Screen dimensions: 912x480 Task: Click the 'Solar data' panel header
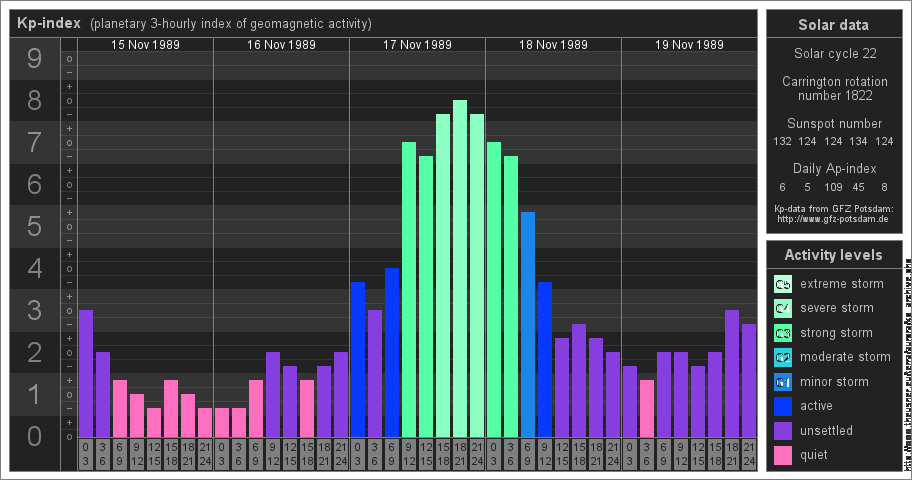coord(833,25)
